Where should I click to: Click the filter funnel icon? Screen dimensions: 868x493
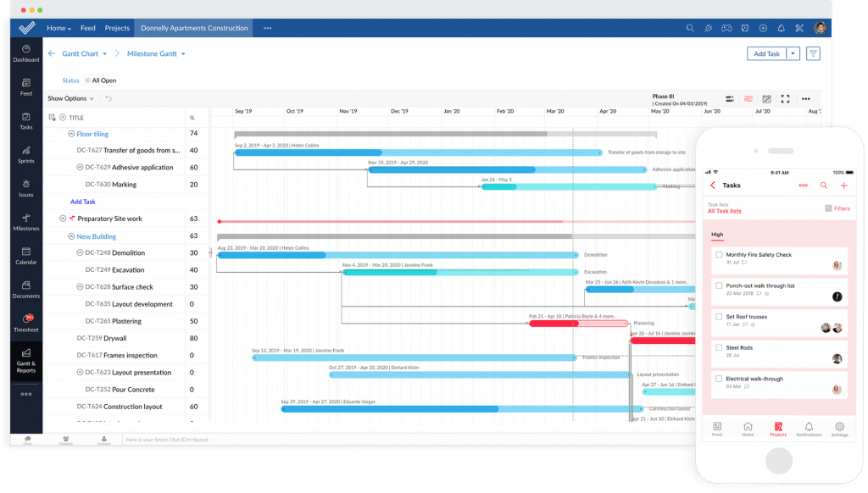[x=813, y=53]
